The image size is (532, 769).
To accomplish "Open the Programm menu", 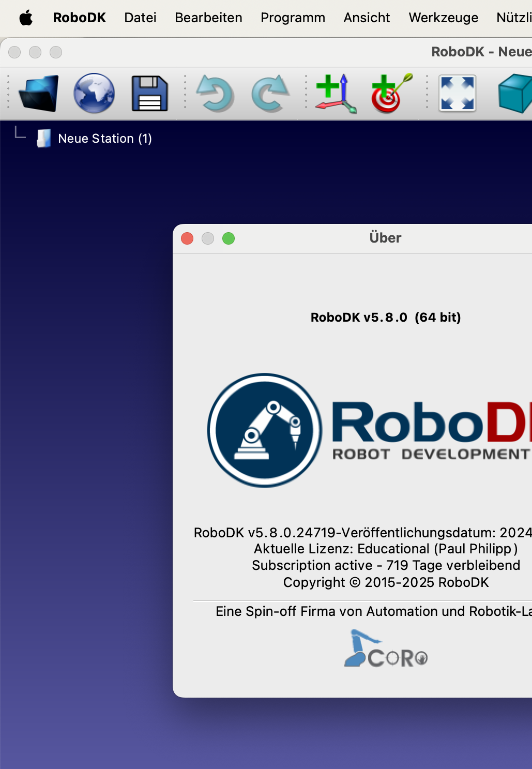I will (293, 18).
